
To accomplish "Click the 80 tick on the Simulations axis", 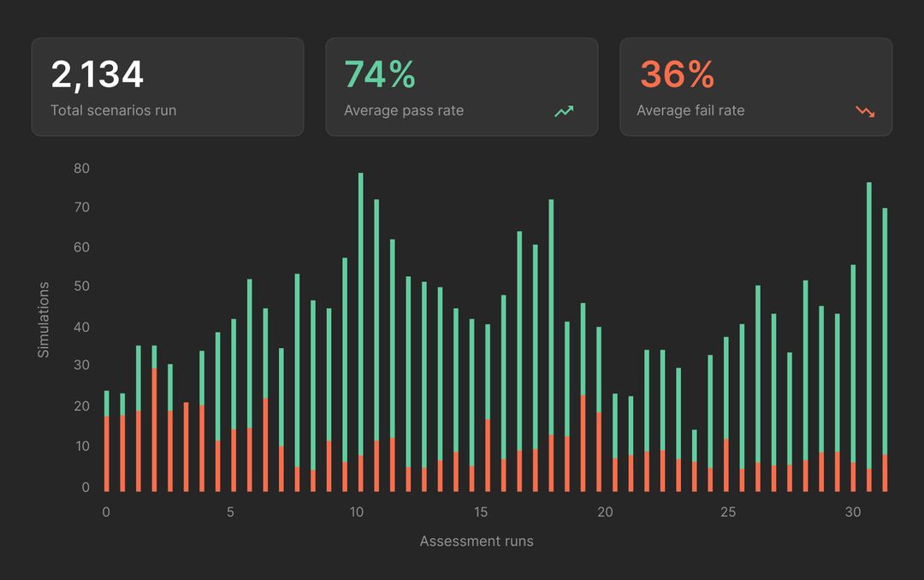I will click(81, 169).
